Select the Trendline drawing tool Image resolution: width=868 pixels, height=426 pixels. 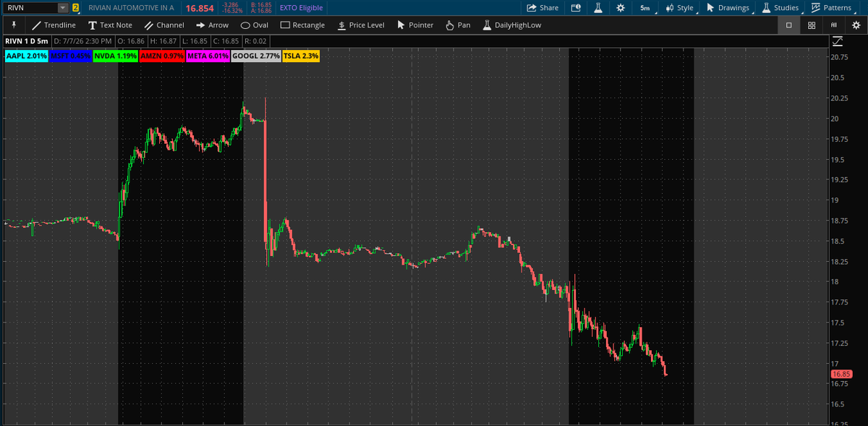tap(54, 25)
